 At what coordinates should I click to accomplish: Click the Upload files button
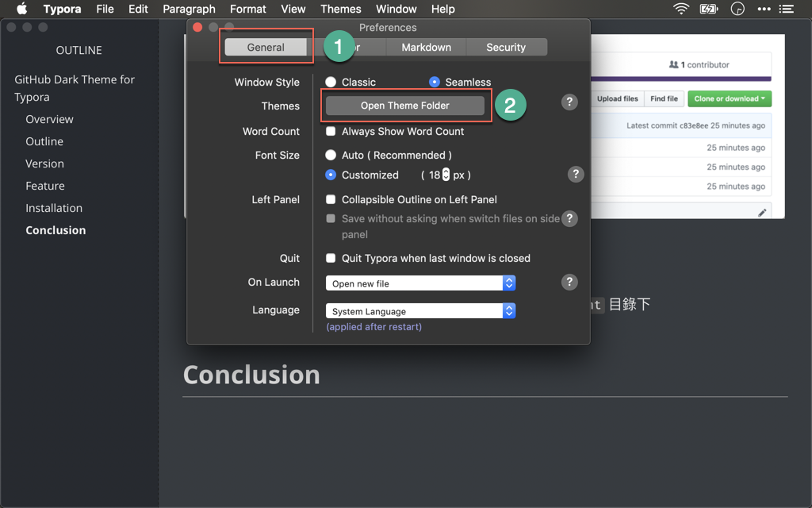tap(617, 98)
